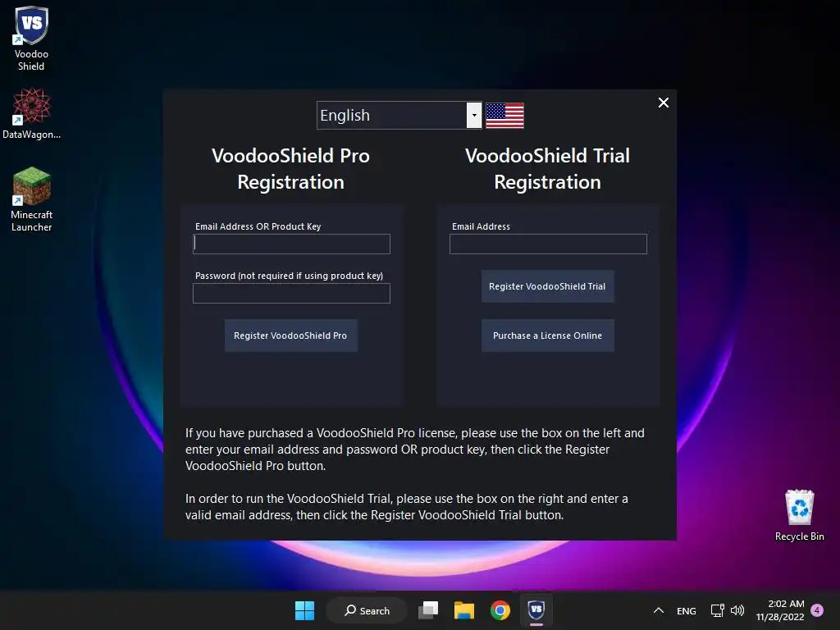Image resolution: width=840 pixels, height=630 pixels.
Task: Open the notification count badge
Action: (x=817, y=610)
